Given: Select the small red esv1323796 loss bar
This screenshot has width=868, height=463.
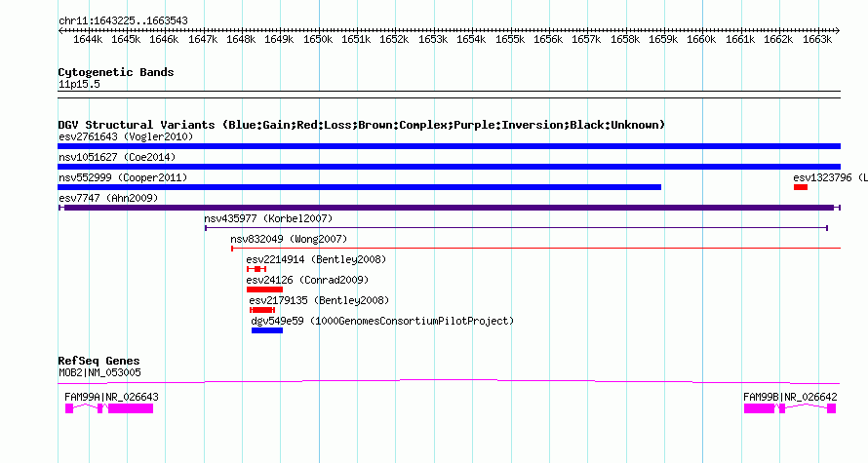Looking at the screenshot, I should [x=801, y=187].
